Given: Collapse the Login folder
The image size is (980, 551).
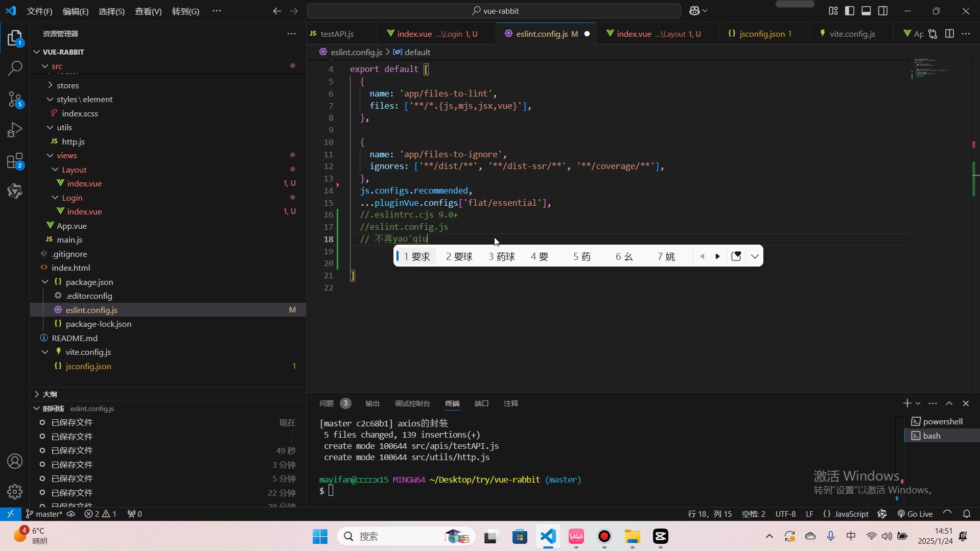Looking at the screenshot, I should pos(168,198).
